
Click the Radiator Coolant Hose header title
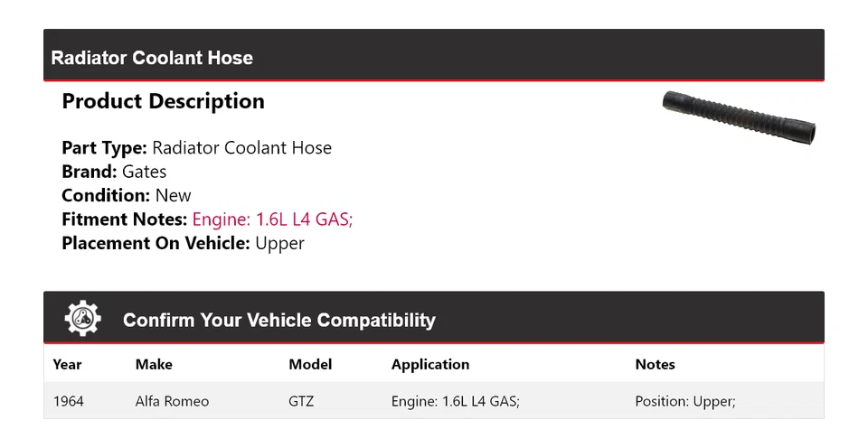pyautogui.click(x=152, y=58)
